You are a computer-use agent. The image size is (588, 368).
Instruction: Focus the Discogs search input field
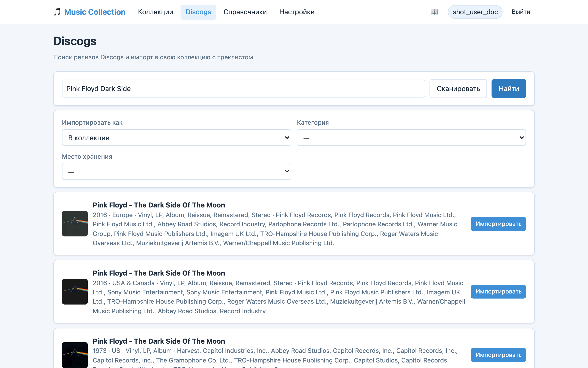[243, 89]
